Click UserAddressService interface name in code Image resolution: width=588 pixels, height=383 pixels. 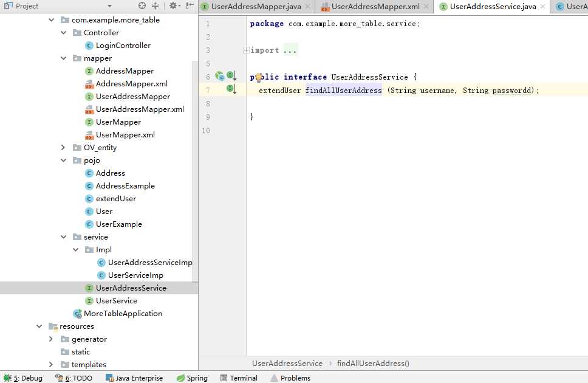[x=369, y=77]
